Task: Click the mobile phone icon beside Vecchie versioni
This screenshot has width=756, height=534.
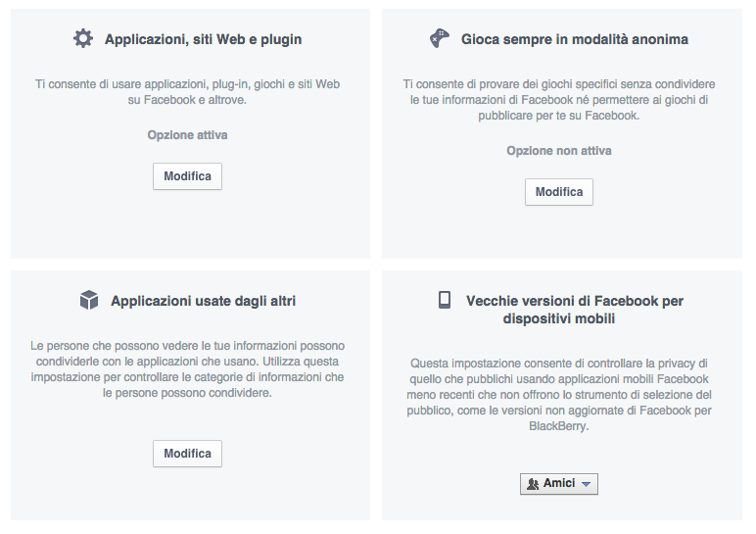Action: [x=445, y=301]
